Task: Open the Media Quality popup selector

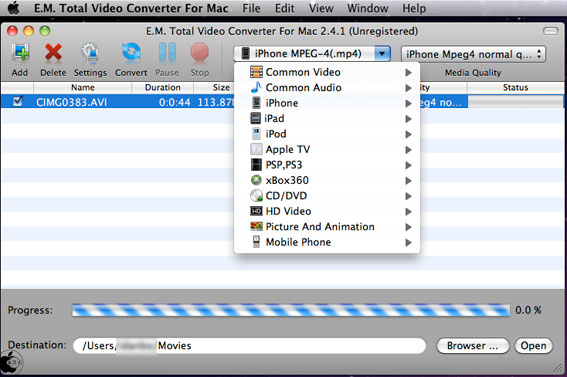Action: pyautogui.click(x=473, y=54)
